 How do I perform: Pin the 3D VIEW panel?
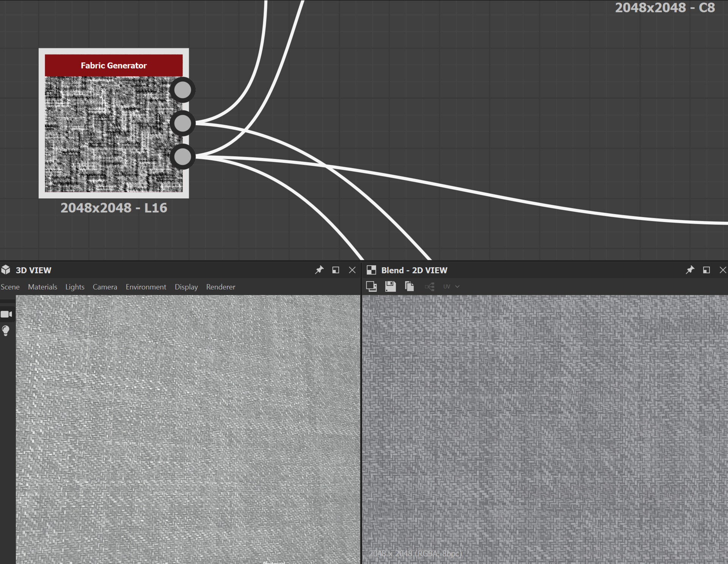point(319,270)
